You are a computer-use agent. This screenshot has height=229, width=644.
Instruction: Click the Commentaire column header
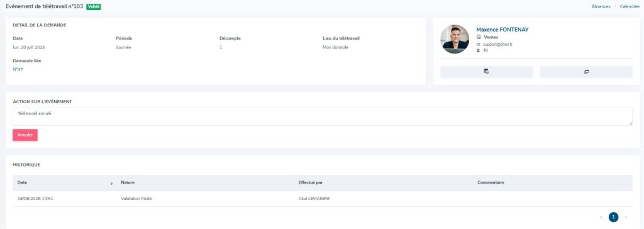(x=491, y=182)
